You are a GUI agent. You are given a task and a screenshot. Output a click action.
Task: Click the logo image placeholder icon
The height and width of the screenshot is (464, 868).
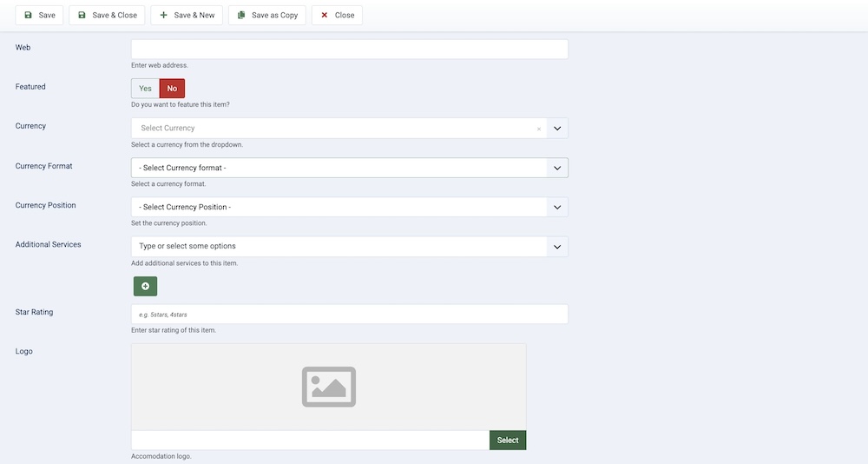(328, 387)
